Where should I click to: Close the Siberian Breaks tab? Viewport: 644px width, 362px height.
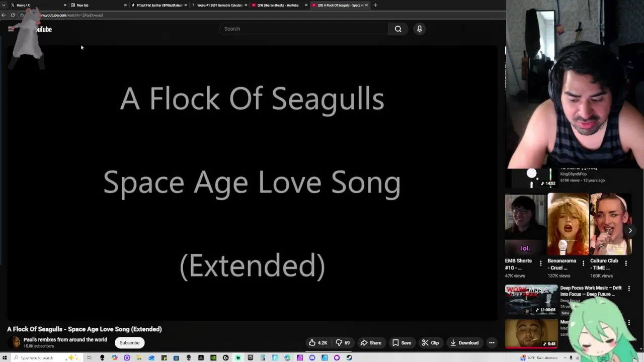pyautogui.click(x=306, y=5)
